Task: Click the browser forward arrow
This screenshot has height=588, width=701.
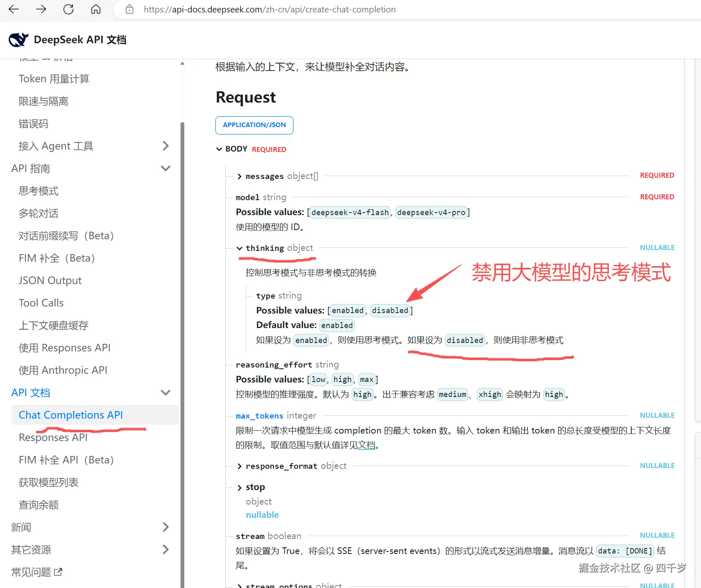Action: (x=41, y=9)
